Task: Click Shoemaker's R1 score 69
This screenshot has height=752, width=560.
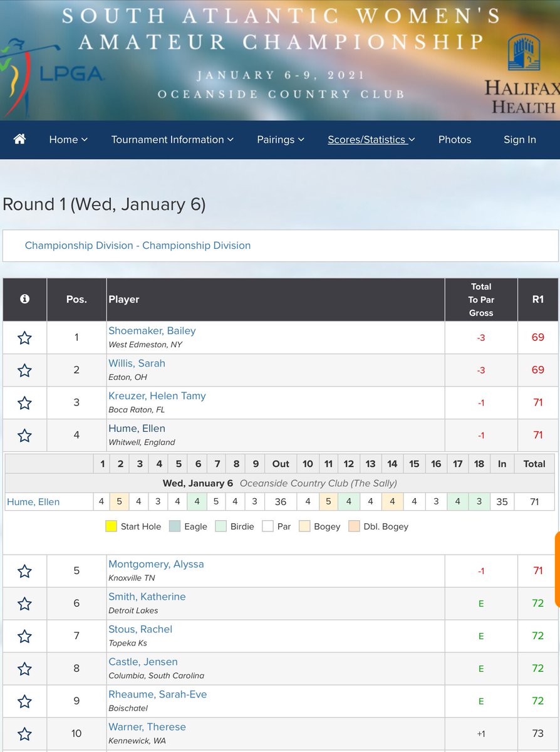Action: [x=537, y=337]
